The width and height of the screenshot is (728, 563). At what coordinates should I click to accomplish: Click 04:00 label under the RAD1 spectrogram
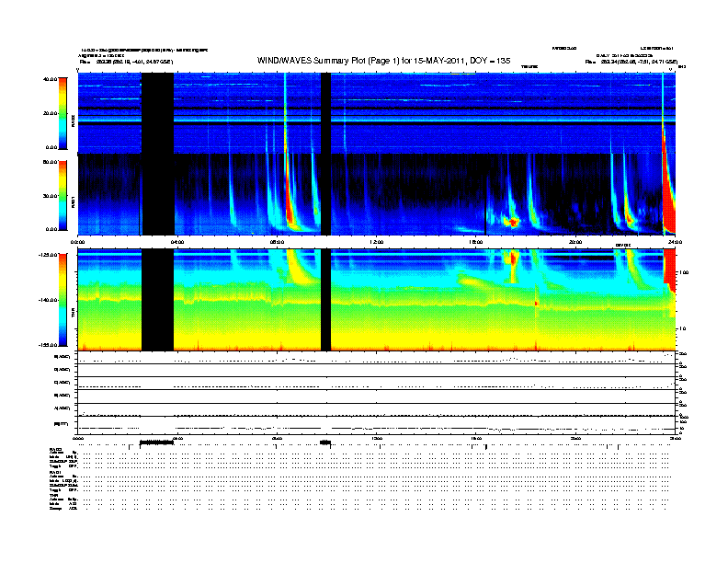pyautogui.click(x=177, y=242)
